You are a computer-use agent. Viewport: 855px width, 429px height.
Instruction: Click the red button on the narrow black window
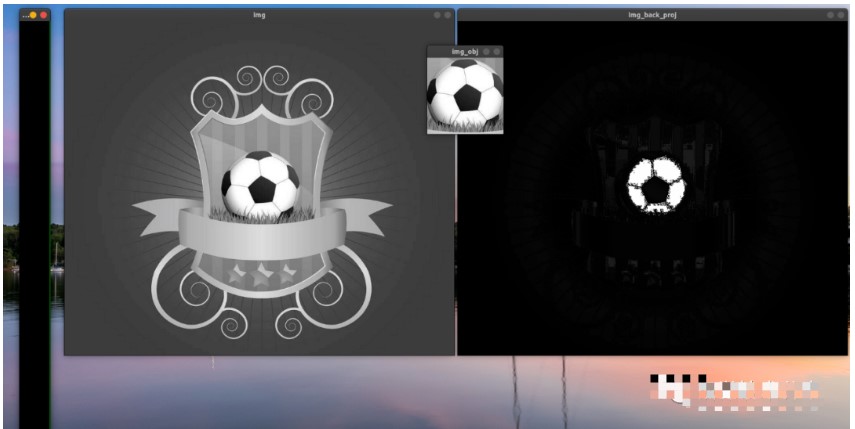(x=44, y=15)
